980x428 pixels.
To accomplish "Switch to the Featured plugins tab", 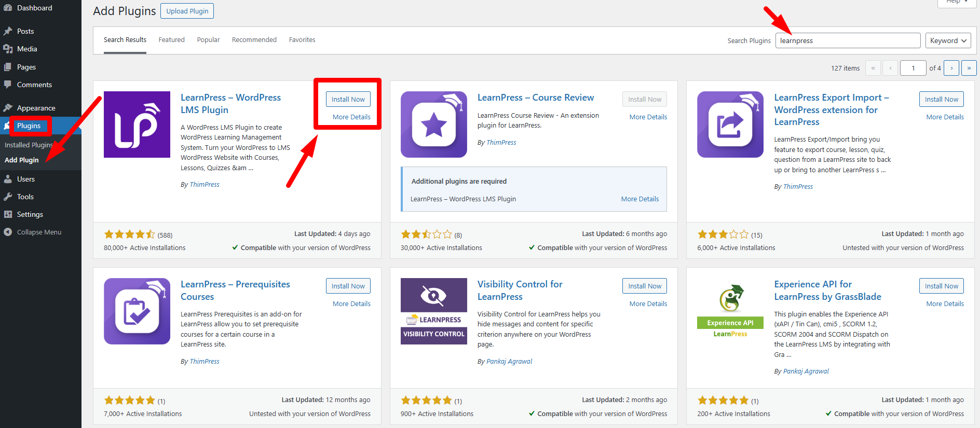I will (x=171, y=39).
